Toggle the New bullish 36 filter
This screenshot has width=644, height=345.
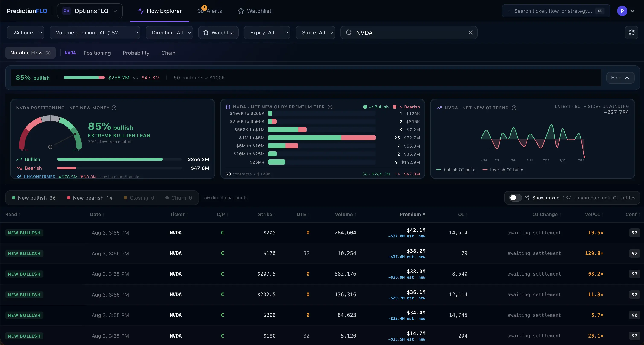coord(34,198)
